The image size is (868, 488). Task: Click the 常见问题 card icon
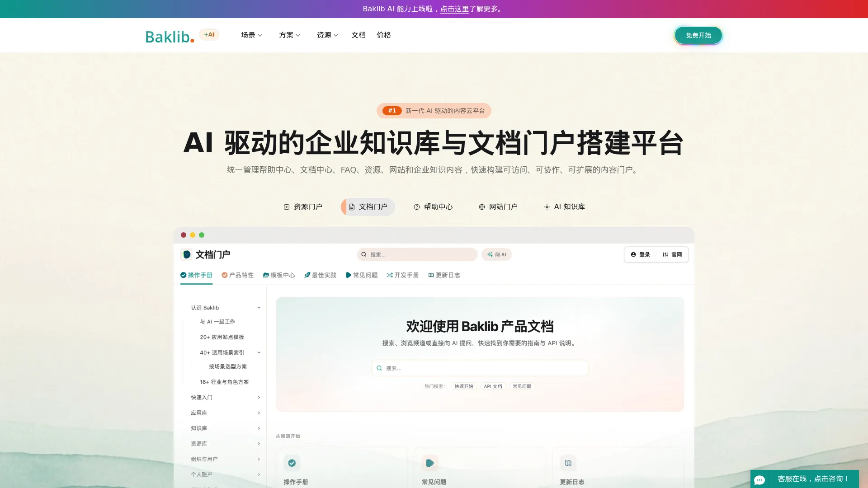click(430, 463)
